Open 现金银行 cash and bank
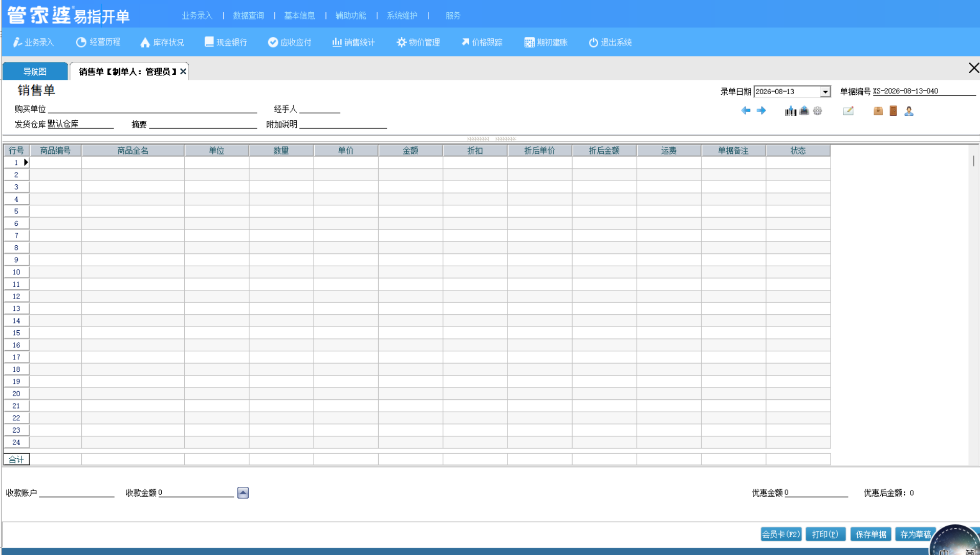Image resolution: width=980 pixels, height=555 pixels. pos(226,42)
